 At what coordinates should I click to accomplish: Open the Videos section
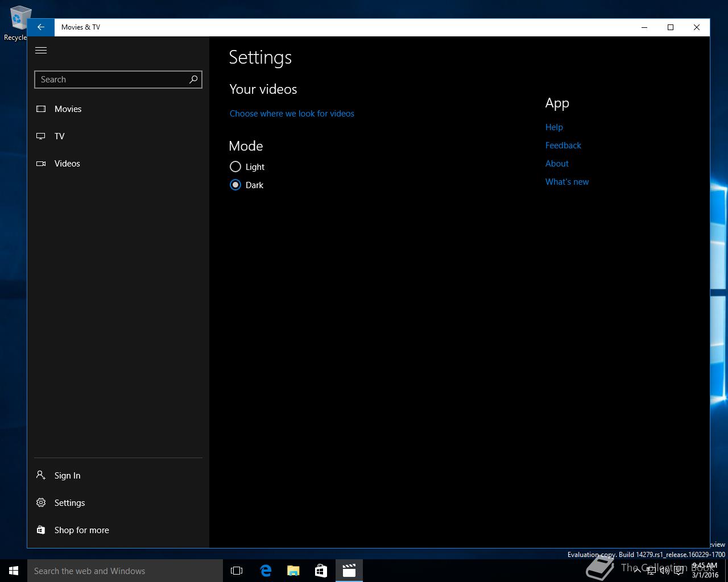[118, 164]
